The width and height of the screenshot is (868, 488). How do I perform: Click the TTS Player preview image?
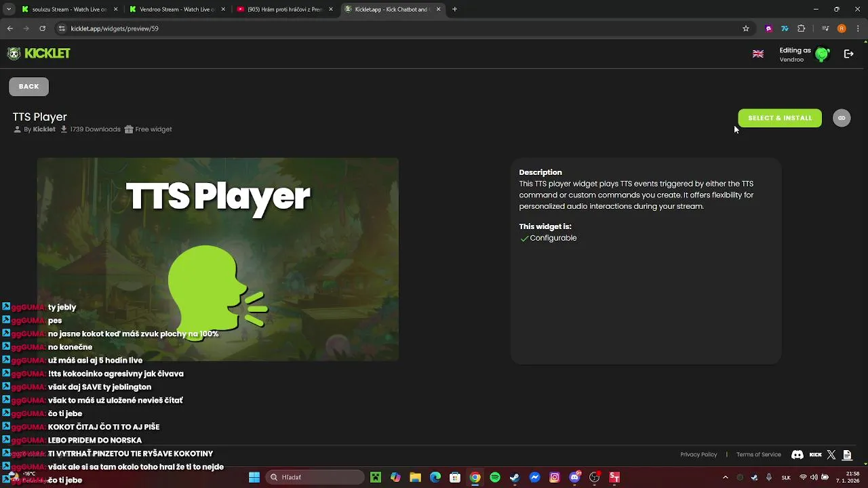click(x=218, y=260)
